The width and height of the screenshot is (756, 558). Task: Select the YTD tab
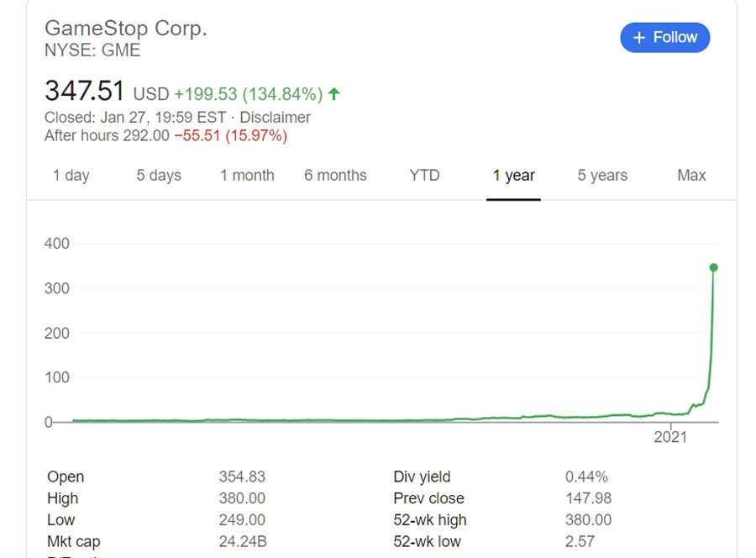(424, 176)
